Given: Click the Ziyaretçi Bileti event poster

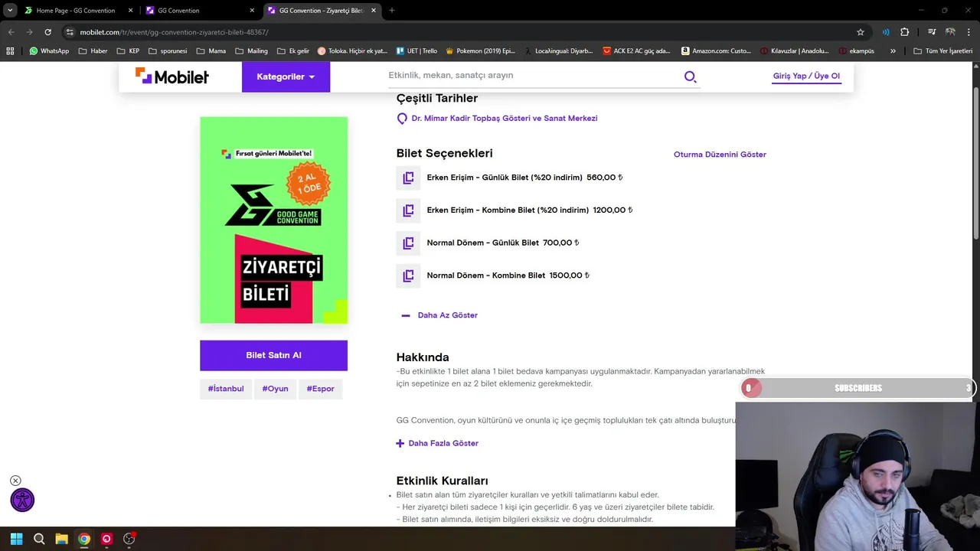Looking at the screenshot, I should [x=273, y=220].
